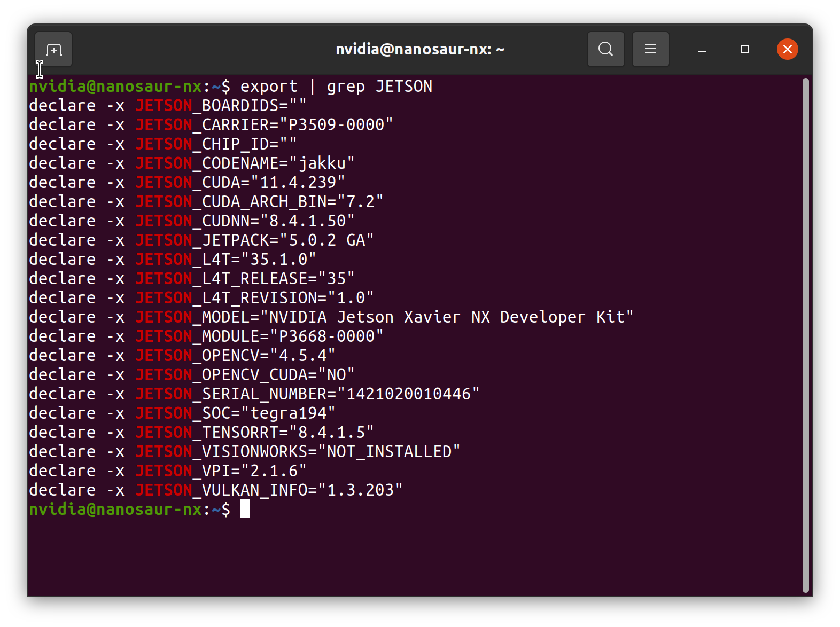Click the nvidia@nanosaur-nx window title

[x=419, y=49]
